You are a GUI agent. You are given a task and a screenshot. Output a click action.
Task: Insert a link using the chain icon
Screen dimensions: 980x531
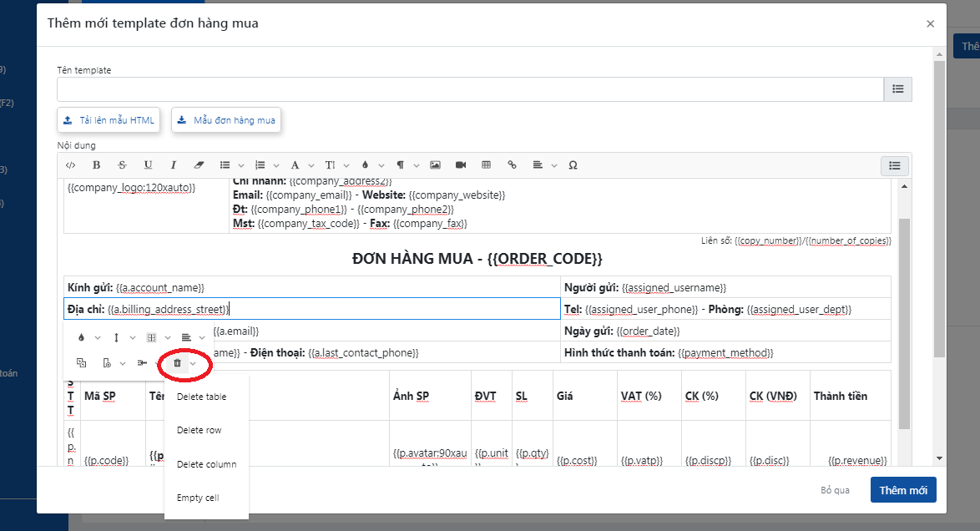(513, 165)
